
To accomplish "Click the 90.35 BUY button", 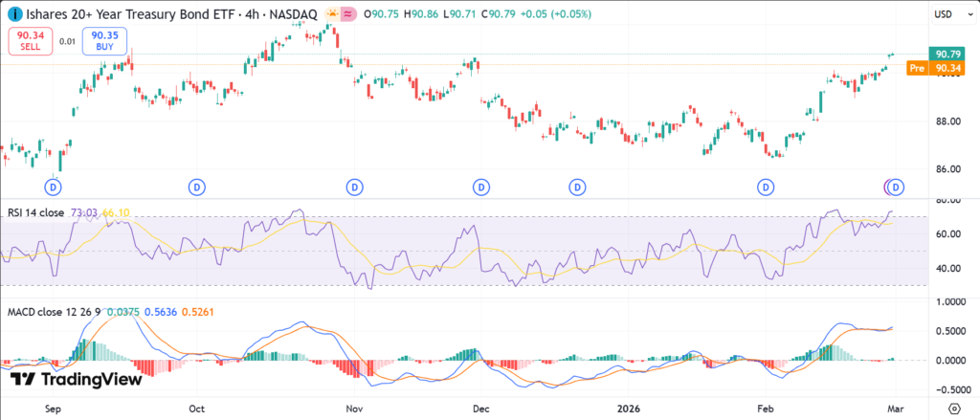I will pyautogui.click(x=104, y=42).
